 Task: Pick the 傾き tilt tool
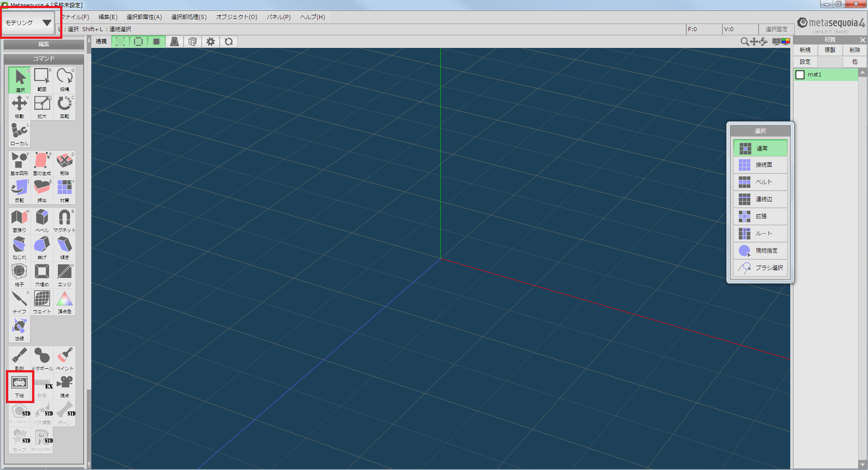(65, 248)
